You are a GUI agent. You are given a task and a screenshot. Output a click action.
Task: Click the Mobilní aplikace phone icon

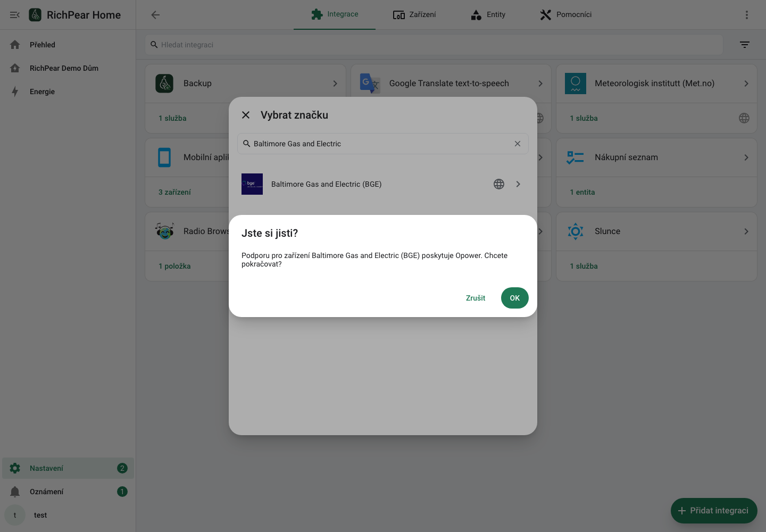(164, 157)
